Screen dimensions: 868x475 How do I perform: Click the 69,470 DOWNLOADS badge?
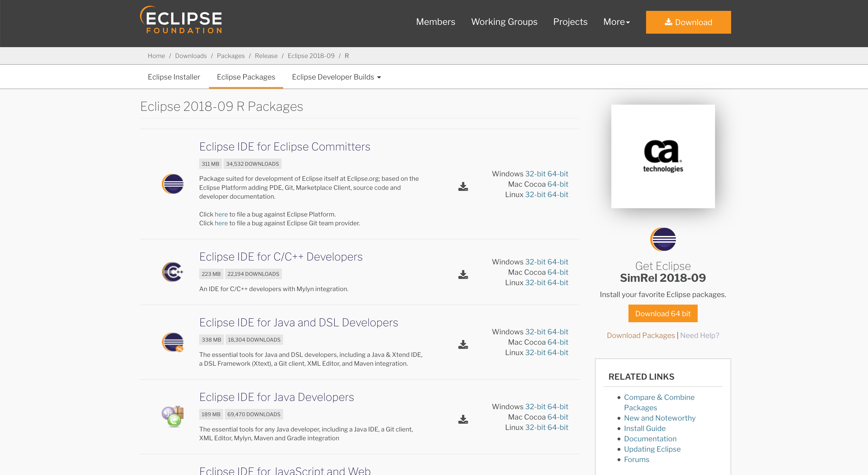tap(254, 414)
